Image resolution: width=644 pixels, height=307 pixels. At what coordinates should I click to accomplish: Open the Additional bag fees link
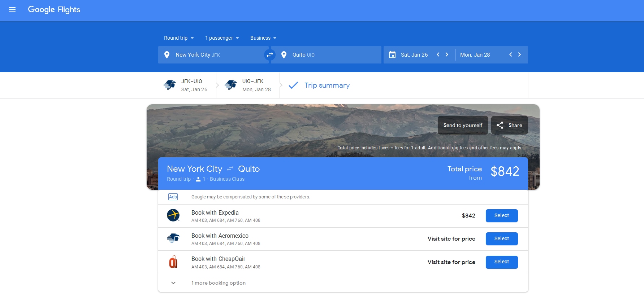(x=448, y=148)
